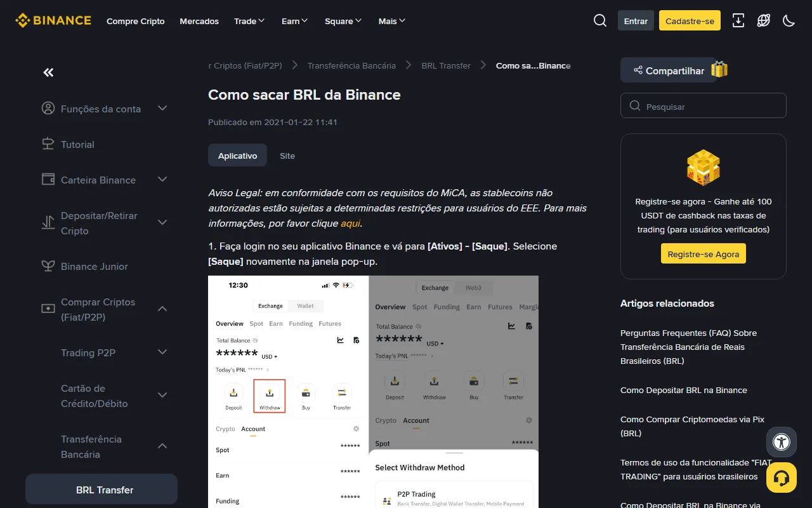Open Trading P2P sidebar item
The height and width of the screenshot is (508, 812).
click(88, 352)
